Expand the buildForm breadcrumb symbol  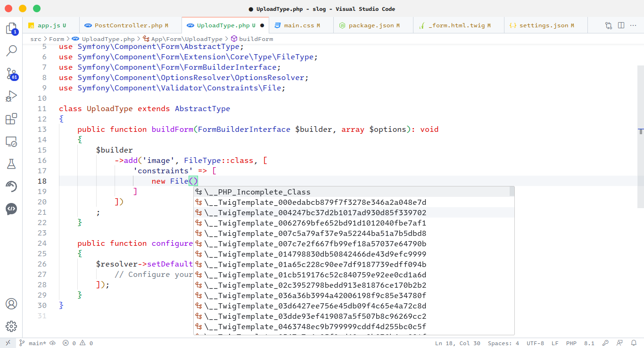[x=256, y=39]
